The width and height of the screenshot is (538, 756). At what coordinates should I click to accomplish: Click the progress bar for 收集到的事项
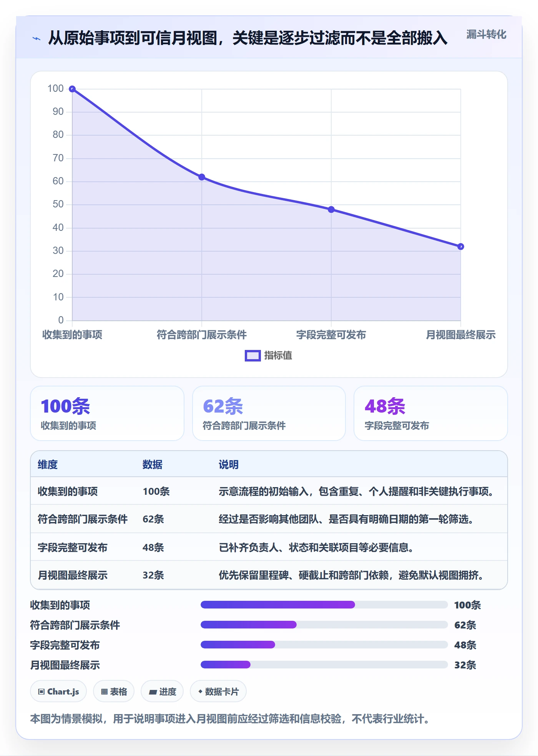pos(324,605)
